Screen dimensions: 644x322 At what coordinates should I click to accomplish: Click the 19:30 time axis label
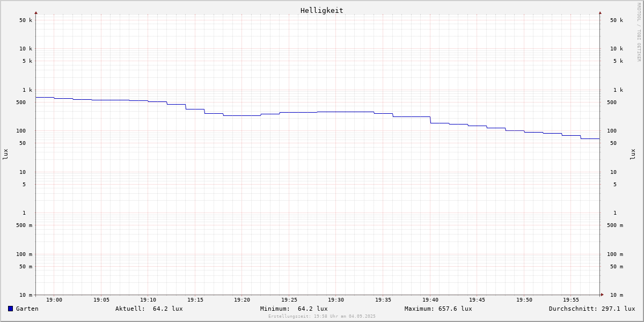(336, 300)
